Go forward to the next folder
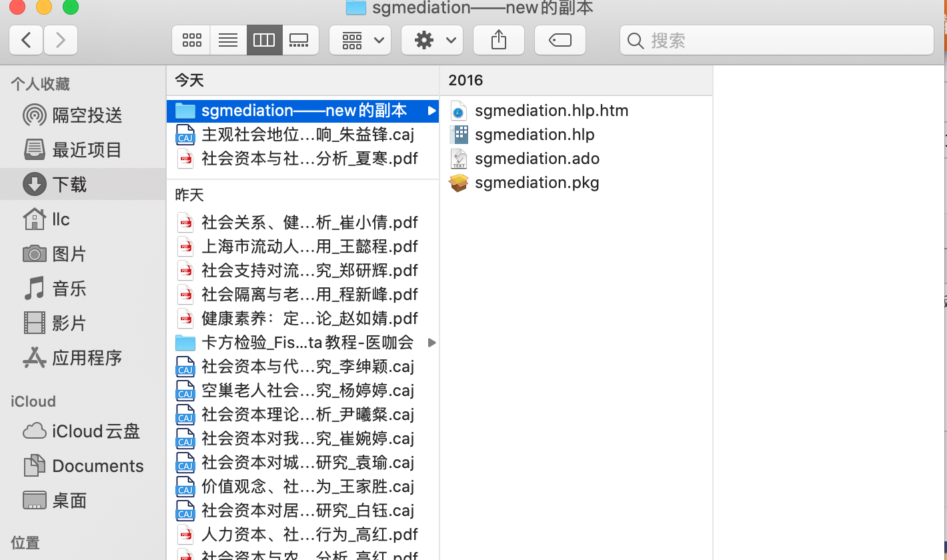The image size is (947, 560). (x=61, y=40)
